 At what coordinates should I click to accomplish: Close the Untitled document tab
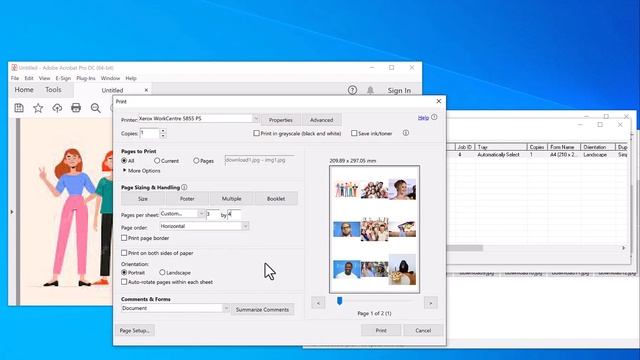(x=146, y=90)
